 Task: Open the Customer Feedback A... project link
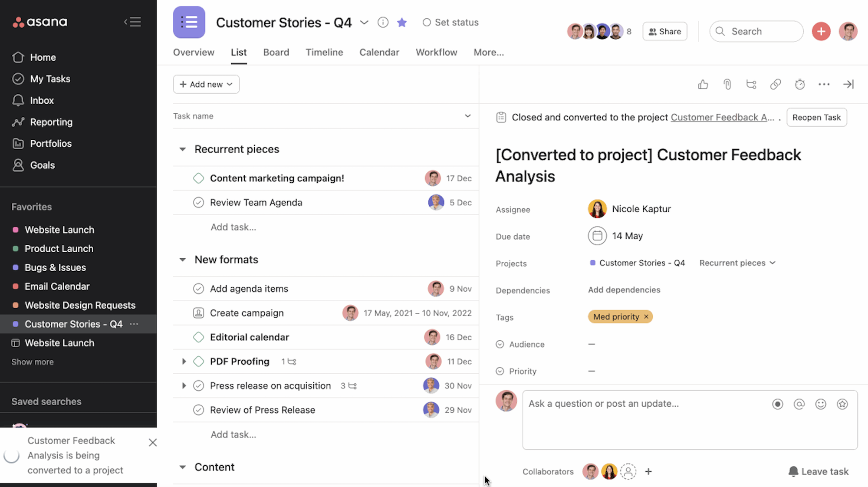click(x=722, y=117)
